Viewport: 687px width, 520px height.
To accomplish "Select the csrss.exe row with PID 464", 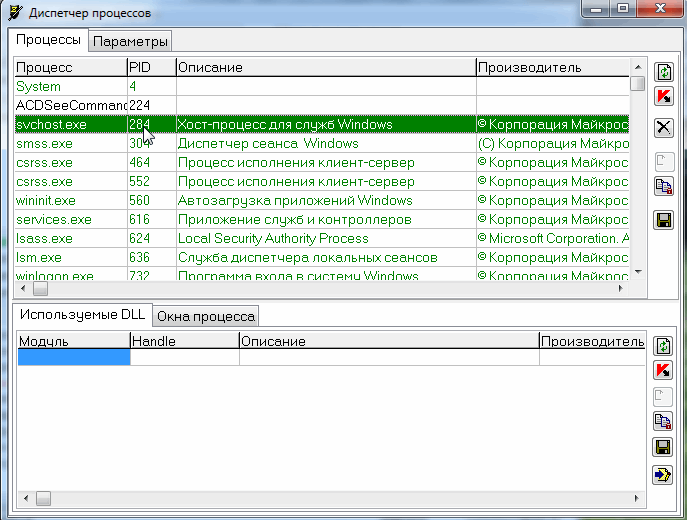I will [x=322, y=163].
